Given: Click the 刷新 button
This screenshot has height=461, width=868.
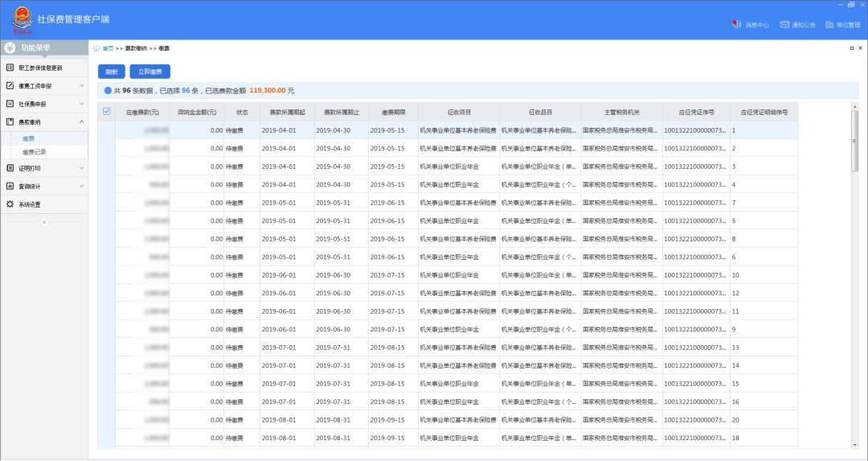Looking at the screenshot, I should tap(111, 72).
